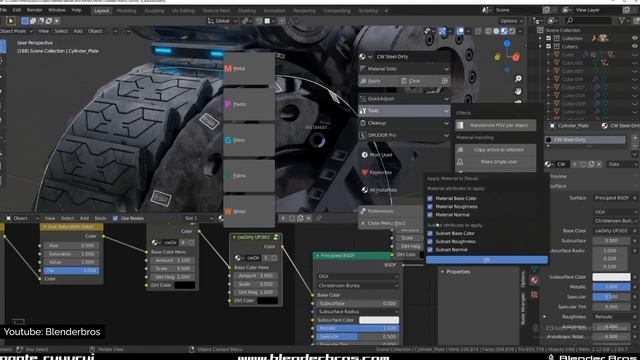640x360 pixels.
Task: Select rendered viewport shading sphere icon
Action: click(x=512, y=31)
